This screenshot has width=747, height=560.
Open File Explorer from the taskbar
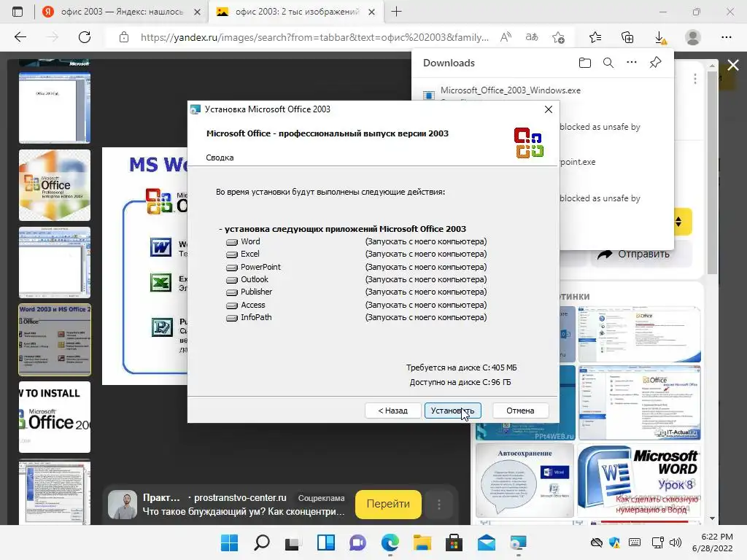click(422, 542)
